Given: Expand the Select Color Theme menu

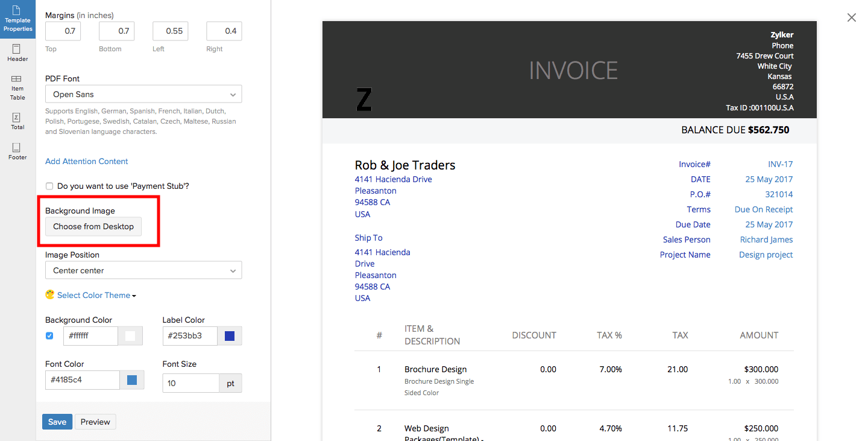Looking at the screenshot, I should coord(96,295).
